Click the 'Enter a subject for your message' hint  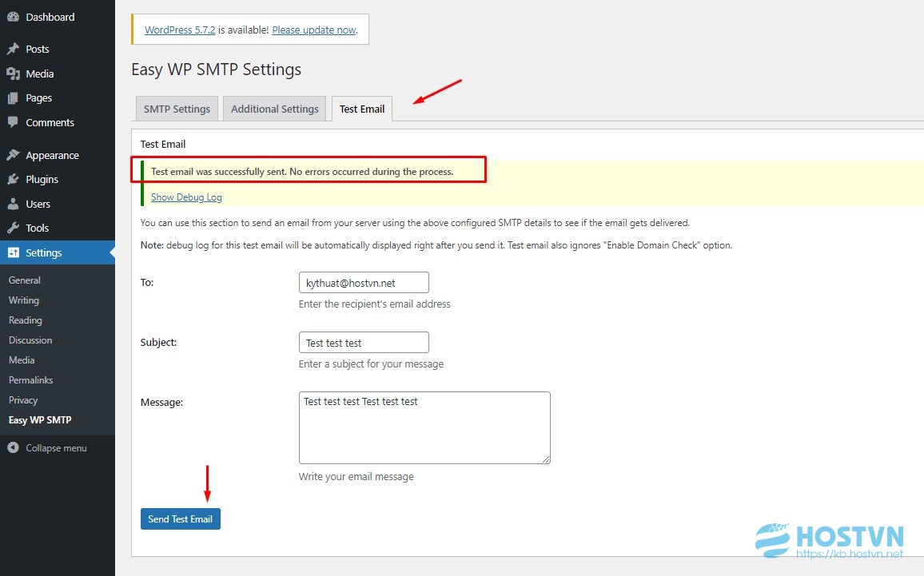(x=371, y=364)
